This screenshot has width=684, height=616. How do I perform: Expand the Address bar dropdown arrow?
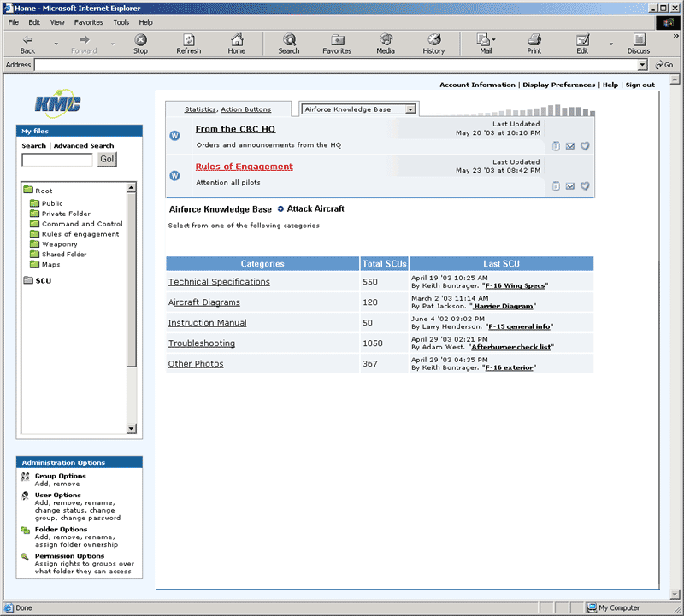(x=642, y=65)
